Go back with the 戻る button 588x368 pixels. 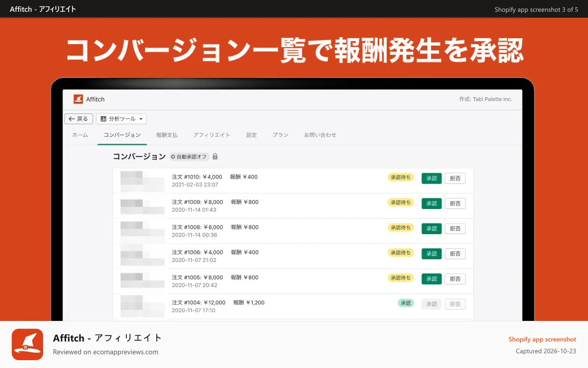[79, 119]
